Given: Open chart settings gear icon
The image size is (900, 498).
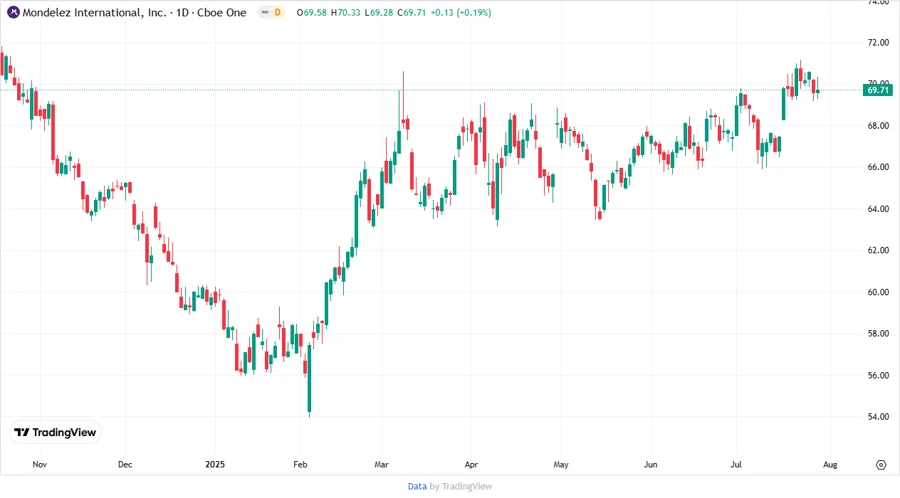Looking at the screenshot, I should point(881,465).
